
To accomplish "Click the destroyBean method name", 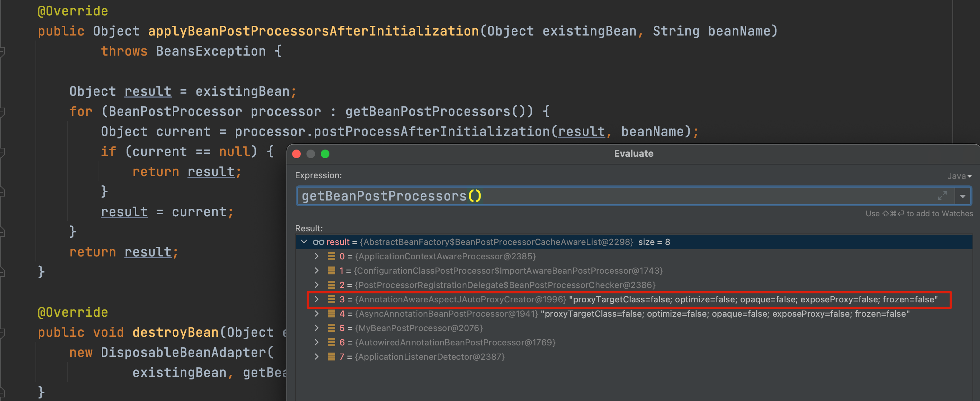I will point(176,332).
